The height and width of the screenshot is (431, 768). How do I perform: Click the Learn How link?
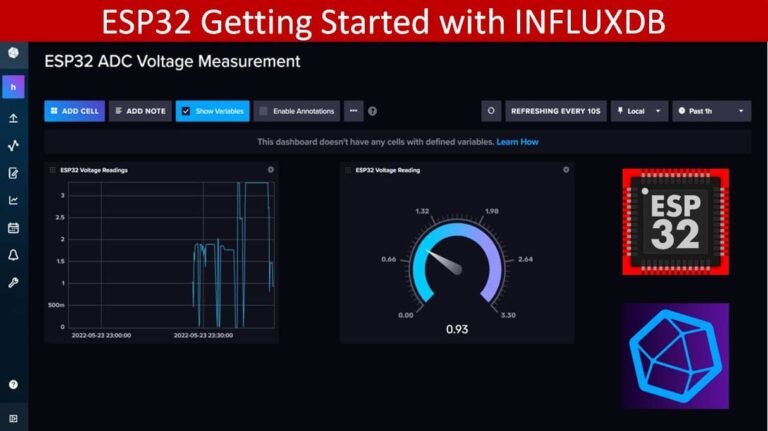click(x=517, y=142)
